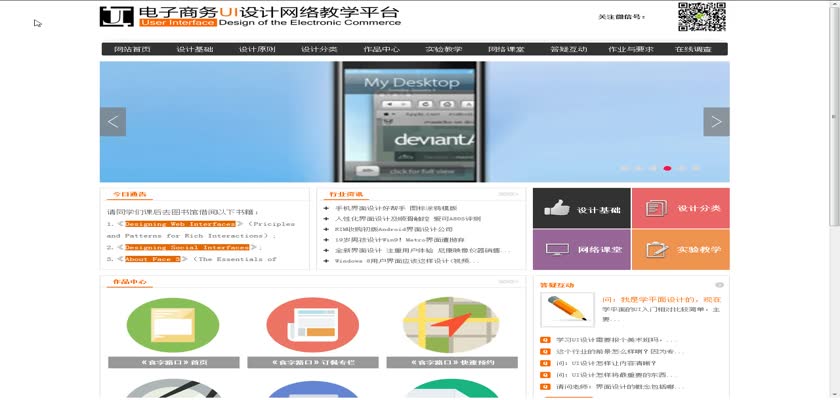Open 作品中心 in navigation bar
This screenshot has height=400, width=840.
tap(381, 49)
